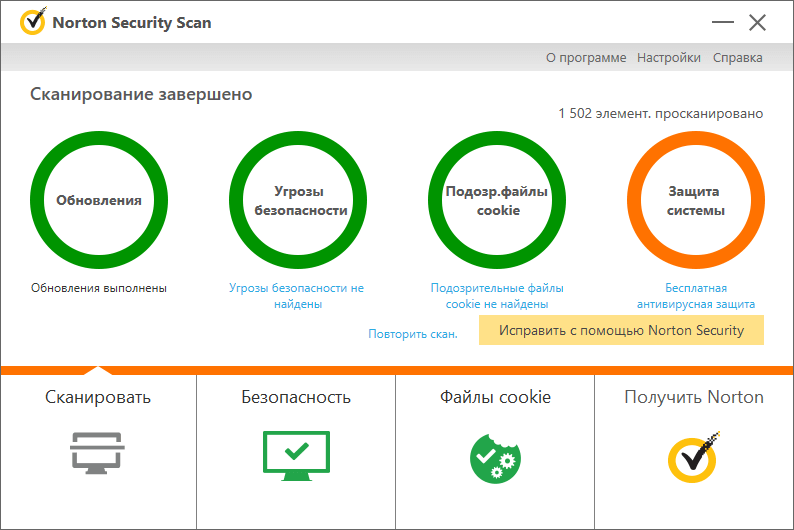Click the Norton logo in title bar
The image size is (794, 530).
point(32,22)
